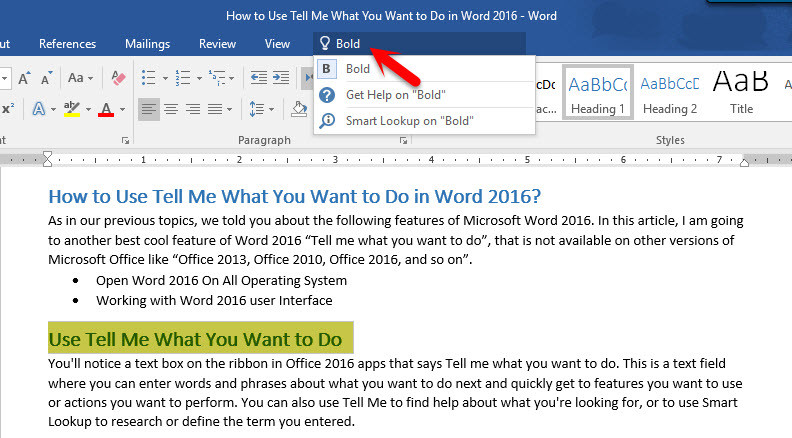Click the Increase Indent icon
Image resolution: width=792 pixels, height=438 pixels.
[x=281, y=78]
